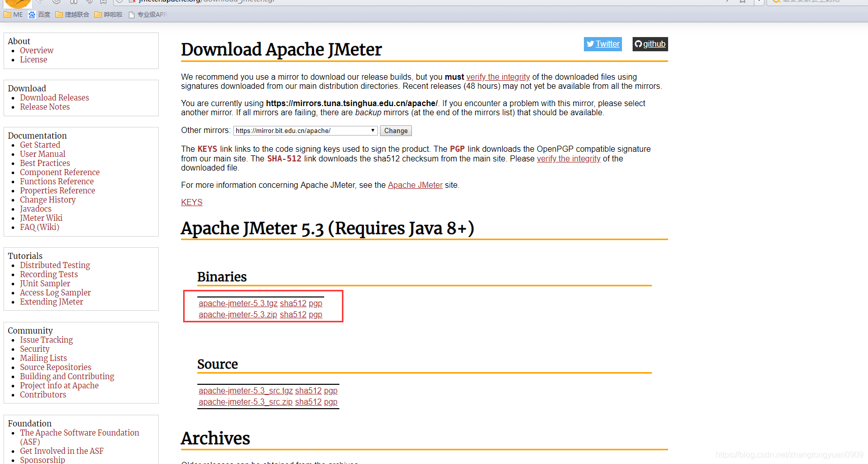Open Contributors
This screenshot has width=868, height=464.
pos(43,395)
